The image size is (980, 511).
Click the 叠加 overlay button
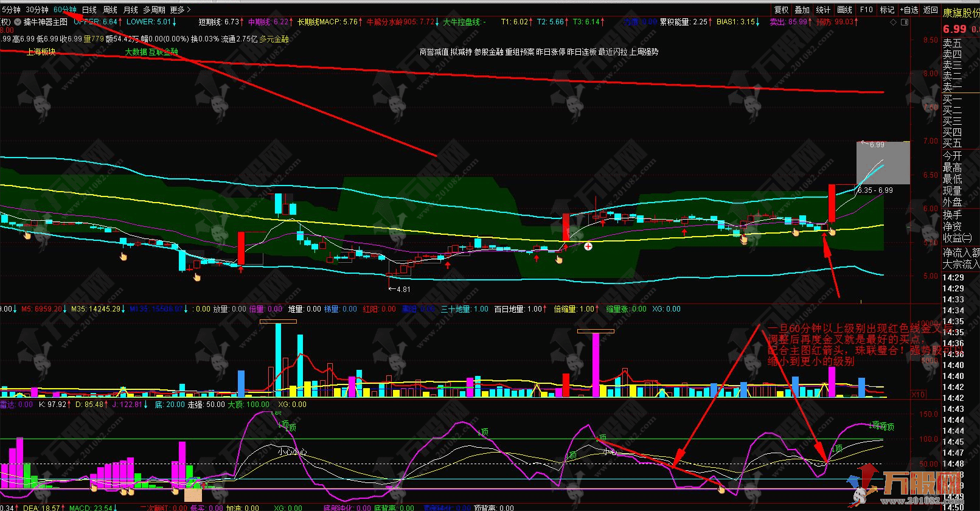pos(802,10)
